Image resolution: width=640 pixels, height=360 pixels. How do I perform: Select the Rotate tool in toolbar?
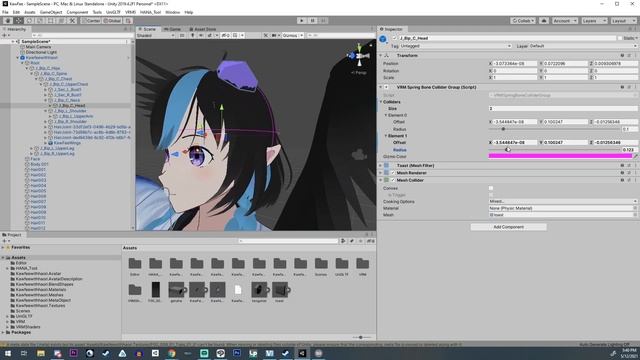click(x=29, y=20)
